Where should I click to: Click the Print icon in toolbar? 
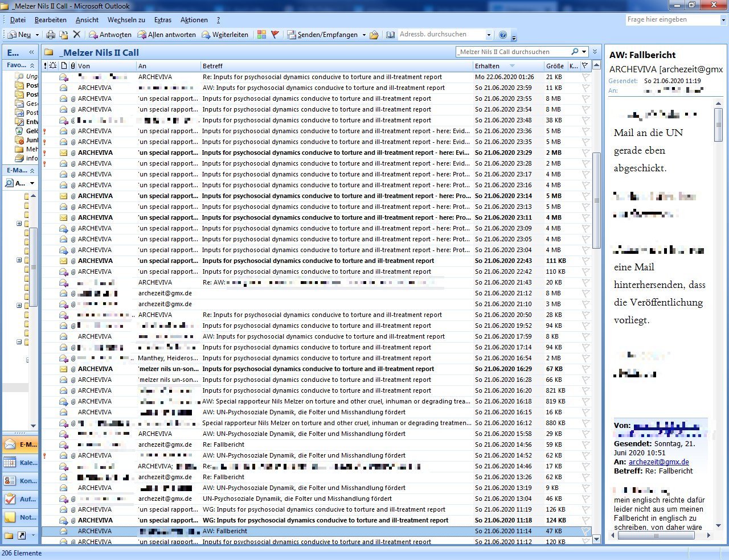51,35
